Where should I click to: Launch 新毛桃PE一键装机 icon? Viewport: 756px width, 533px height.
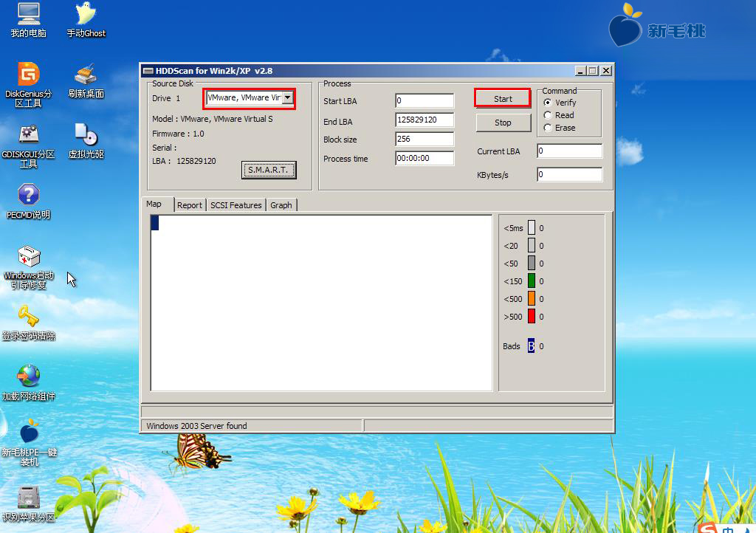tap(29, 443)
